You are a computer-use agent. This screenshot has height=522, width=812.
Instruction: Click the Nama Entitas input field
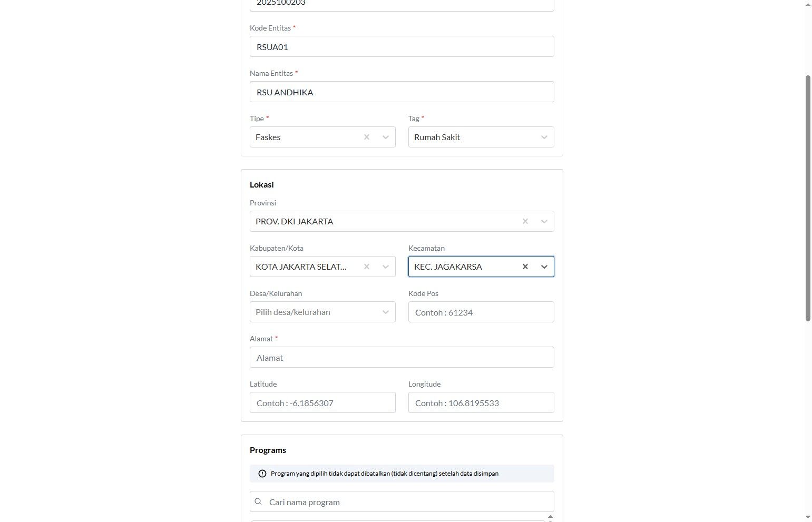click(x=402, y=92)
